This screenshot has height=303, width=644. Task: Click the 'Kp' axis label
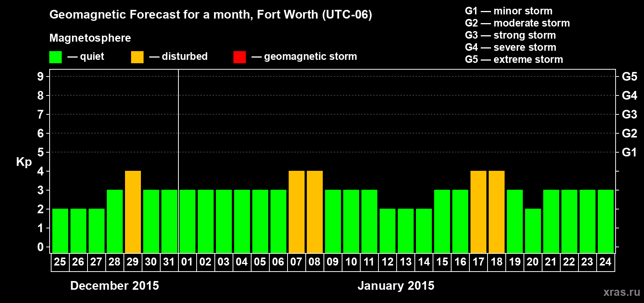tap(24, 162)
